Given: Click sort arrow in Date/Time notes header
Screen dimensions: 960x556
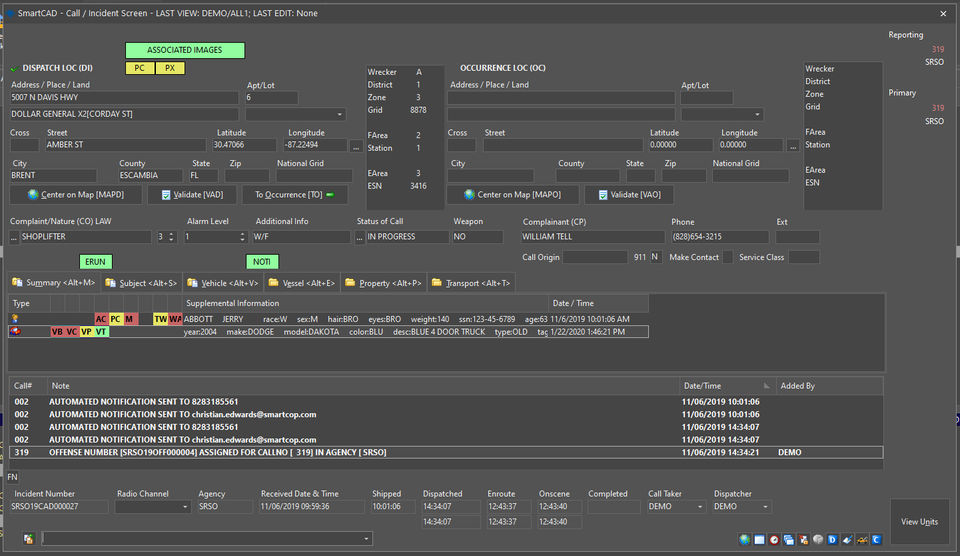Looking at the screenshot, I should click(767, 386).
